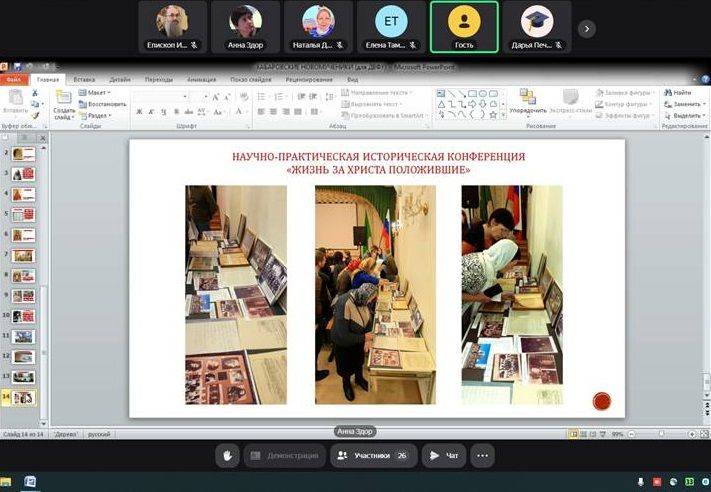Show next participants with the arrow
The image size is (711, 492).
tap(587, 29)
